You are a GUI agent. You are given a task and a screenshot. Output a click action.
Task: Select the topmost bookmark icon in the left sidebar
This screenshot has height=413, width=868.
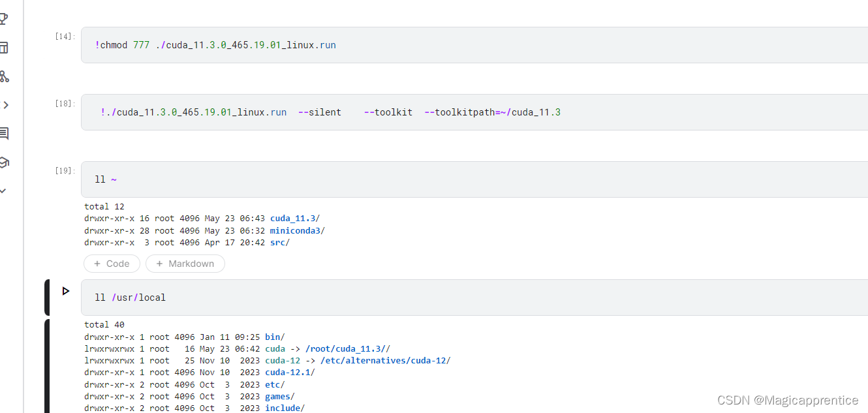5,18
